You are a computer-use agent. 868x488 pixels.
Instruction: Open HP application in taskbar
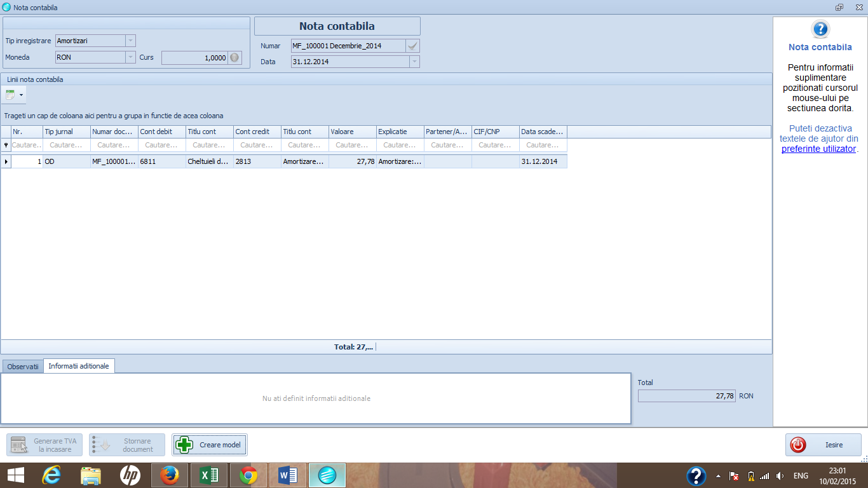pyautogui.click(x=130, y=475)
